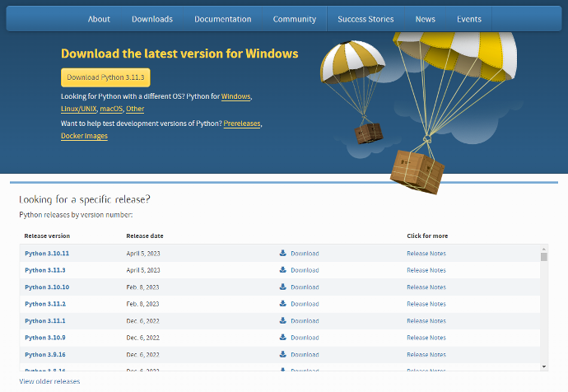The width and height of the screenshot is (568, 392).
Task: Click the release list scroll down arrow
Action: [x=544, y=366]
